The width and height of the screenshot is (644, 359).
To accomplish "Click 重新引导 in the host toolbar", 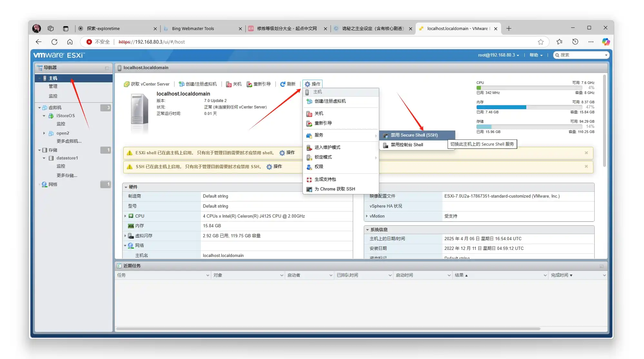I will click(259, 84).
